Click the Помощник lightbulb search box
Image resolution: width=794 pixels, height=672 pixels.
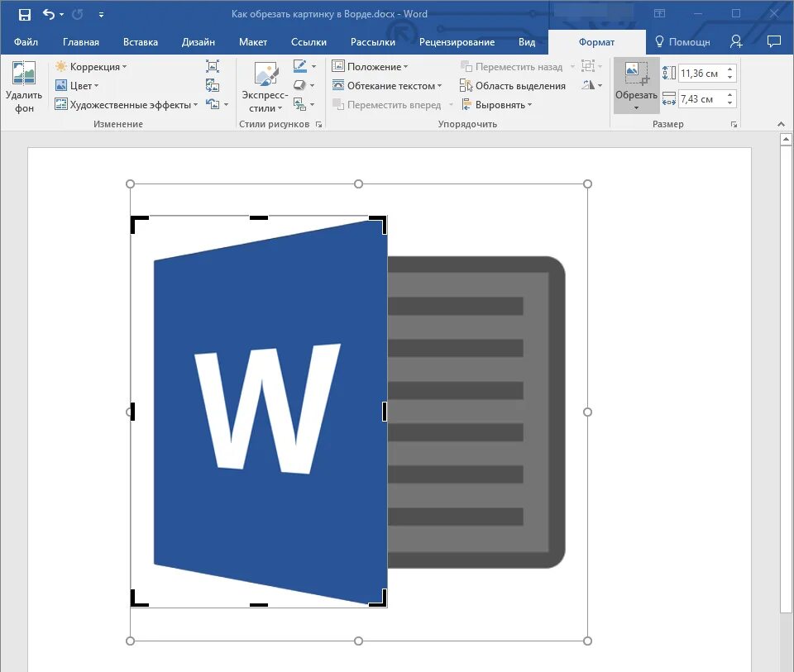[x=682, y=42]
